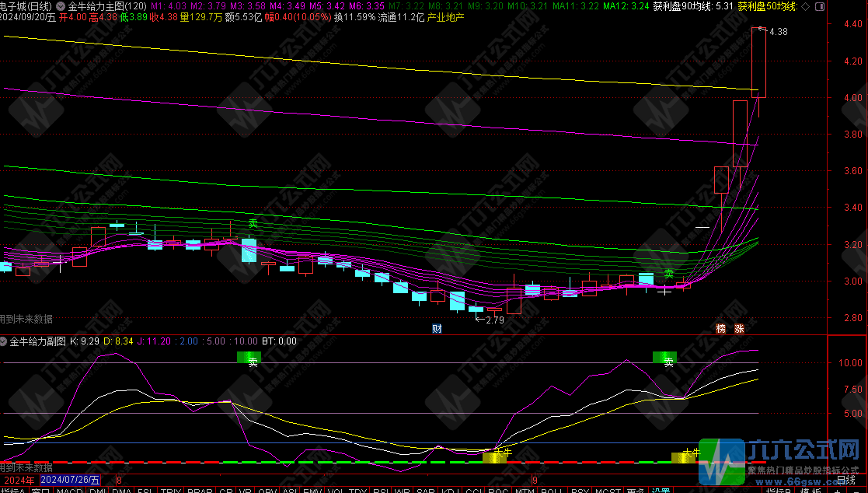
Task: Click the 涨 marker below the chart
Action: click(x=739, y=328)
